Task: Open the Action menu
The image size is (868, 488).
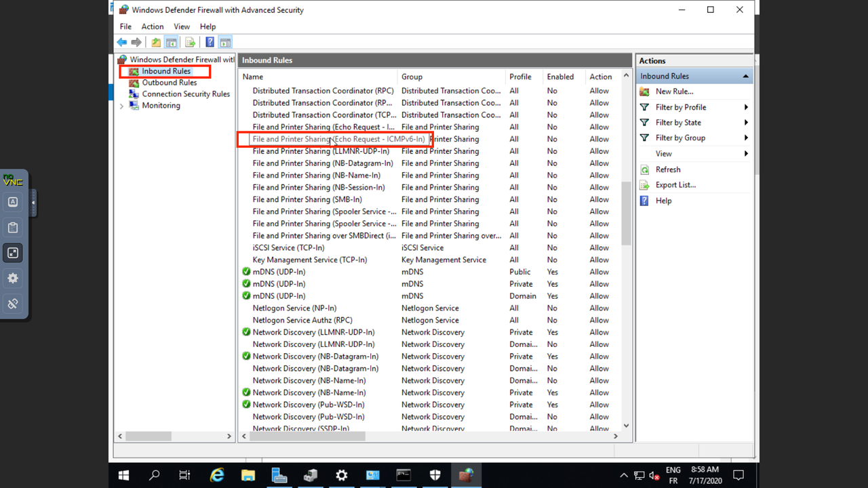Action: [x=153, y=26]
